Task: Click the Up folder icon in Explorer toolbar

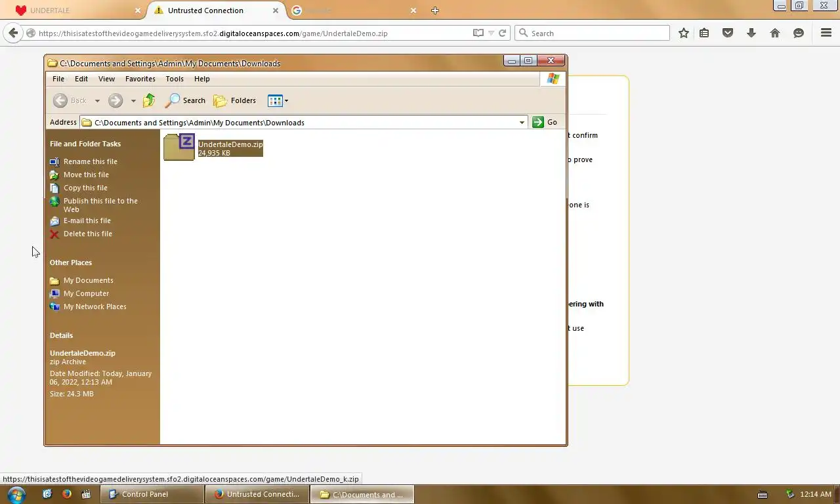Action: tap(149, 100)
